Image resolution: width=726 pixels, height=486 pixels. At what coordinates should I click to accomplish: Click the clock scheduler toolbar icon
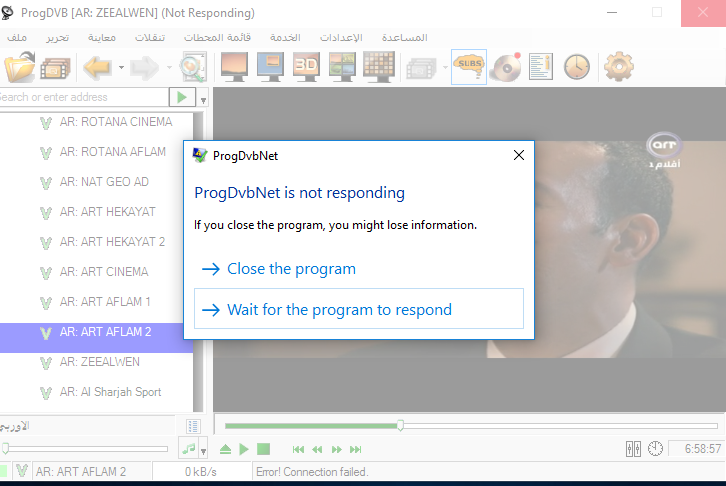[x=576, y=67]
